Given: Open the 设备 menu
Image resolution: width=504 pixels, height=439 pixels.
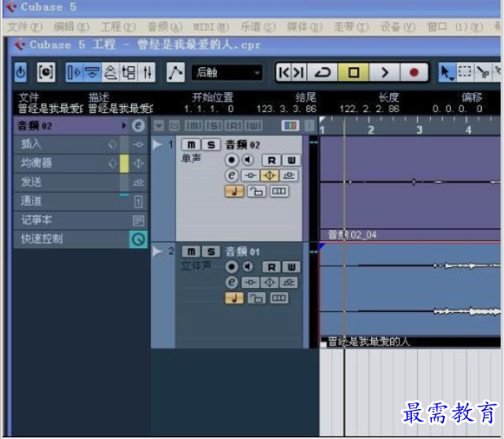Looking at the screenshot, I should pos(398,27).
